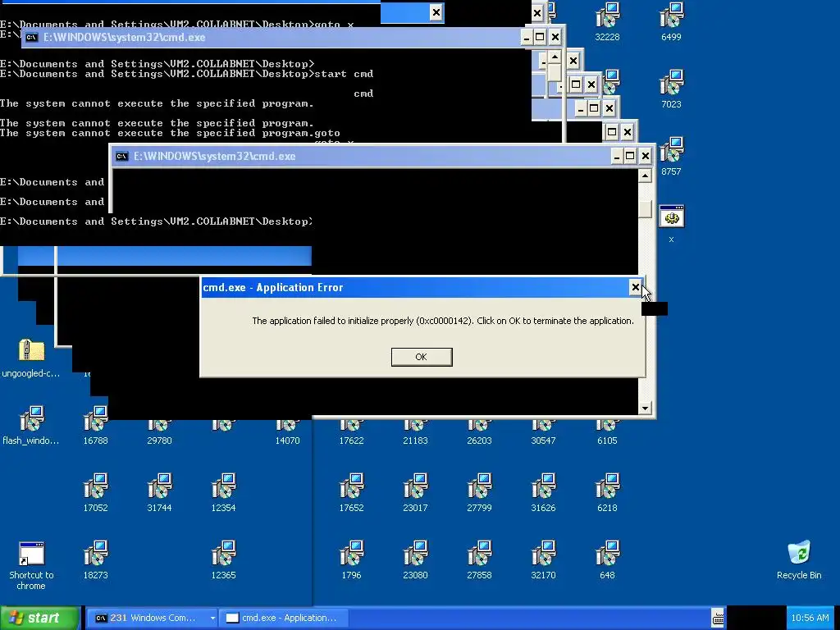Viewport: 840px width, 630px height.
Task: Close the cmd.exe Application Error dialog
Action: click(636, 287)
